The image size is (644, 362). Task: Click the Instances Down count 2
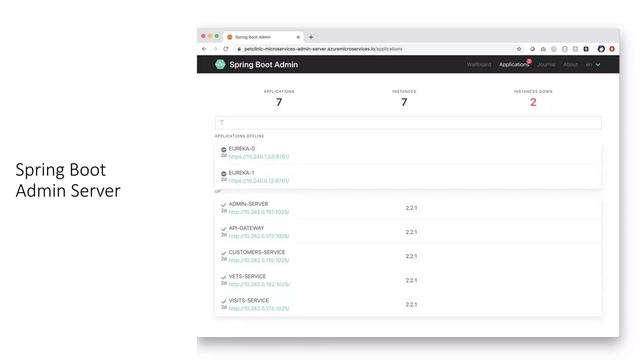[533, 102]
